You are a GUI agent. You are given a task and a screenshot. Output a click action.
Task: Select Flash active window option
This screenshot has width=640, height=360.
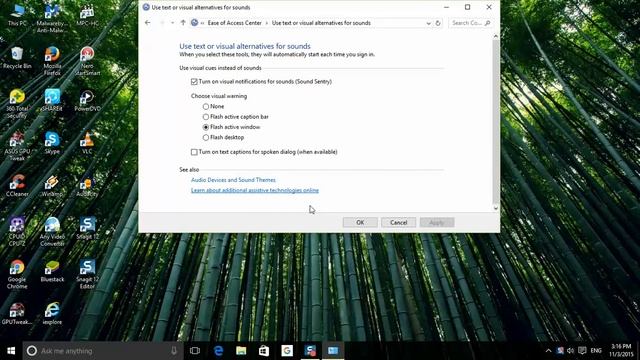231,127
